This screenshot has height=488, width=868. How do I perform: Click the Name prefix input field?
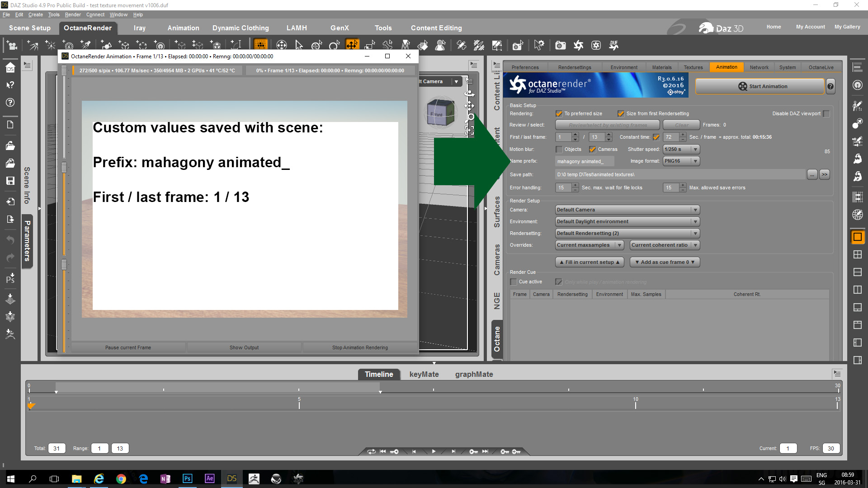point(584,161)
